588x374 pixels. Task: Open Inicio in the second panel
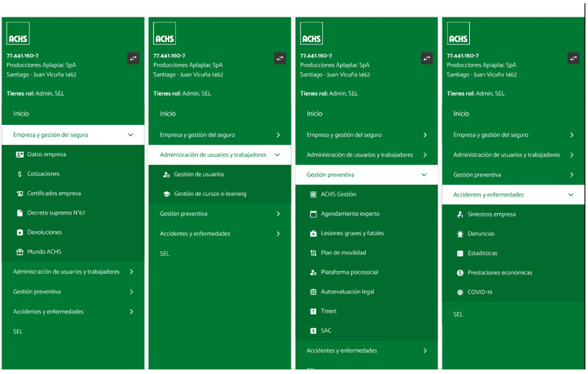pos(168,114)
